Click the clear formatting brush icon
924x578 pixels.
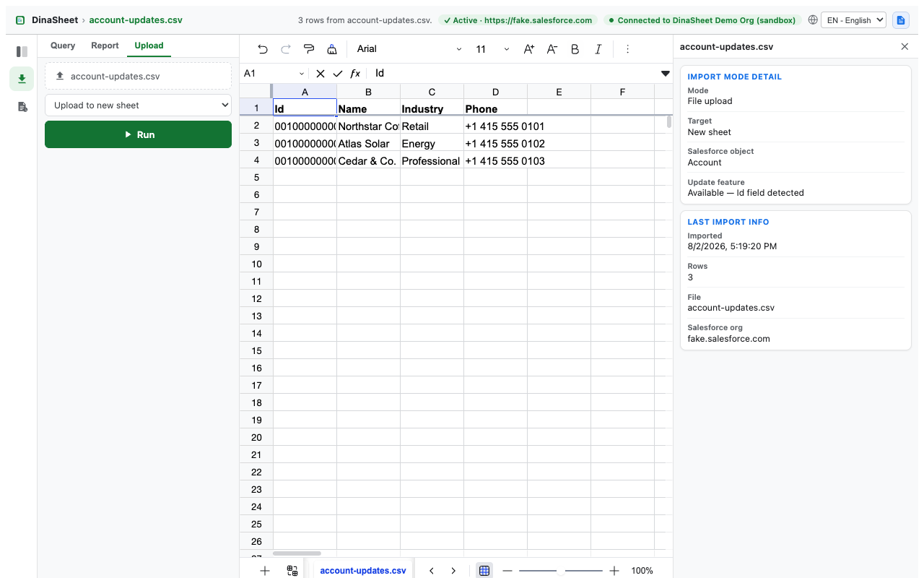(332, 49)
